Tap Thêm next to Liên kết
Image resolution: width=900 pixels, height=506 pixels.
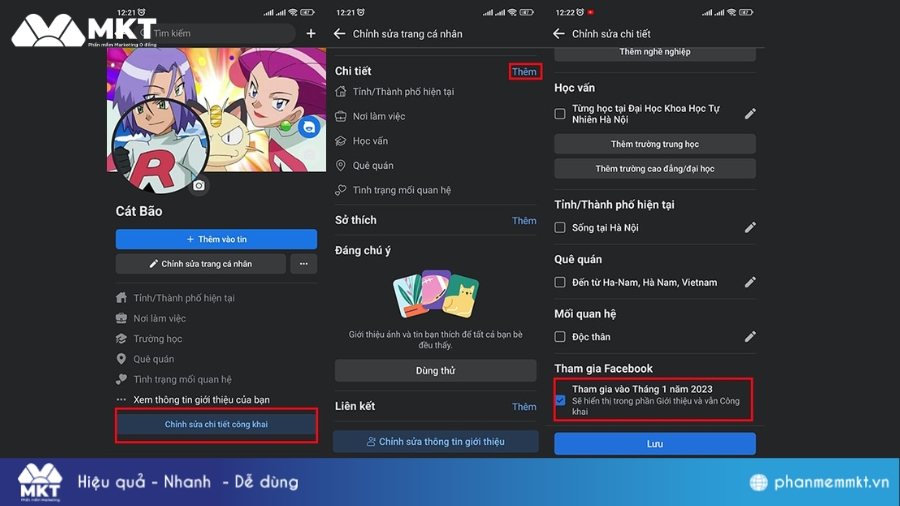524,406
